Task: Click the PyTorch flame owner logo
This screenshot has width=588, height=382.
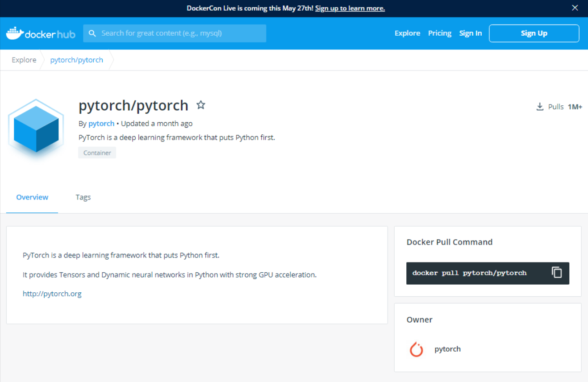Action: coord(416,349)
